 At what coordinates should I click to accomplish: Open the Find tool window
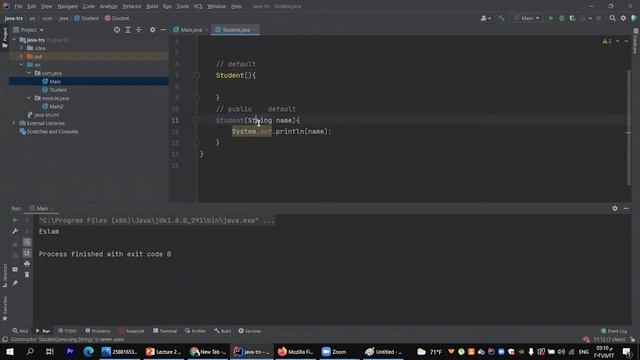pos(20,331)
